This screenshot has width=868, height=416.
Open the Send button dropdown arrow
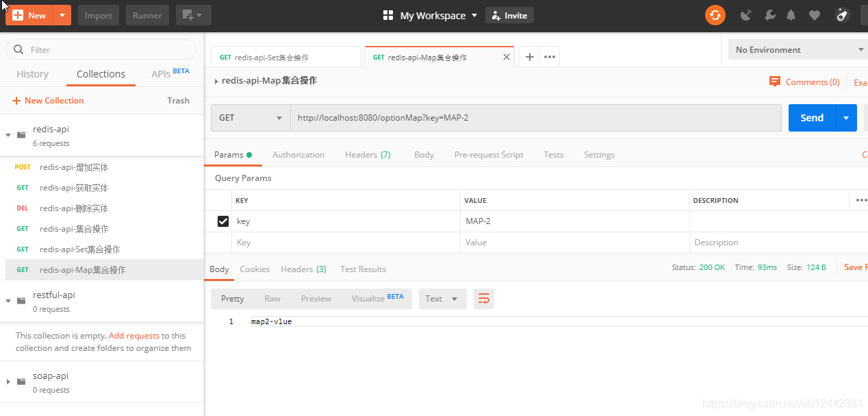click(846, 117)
